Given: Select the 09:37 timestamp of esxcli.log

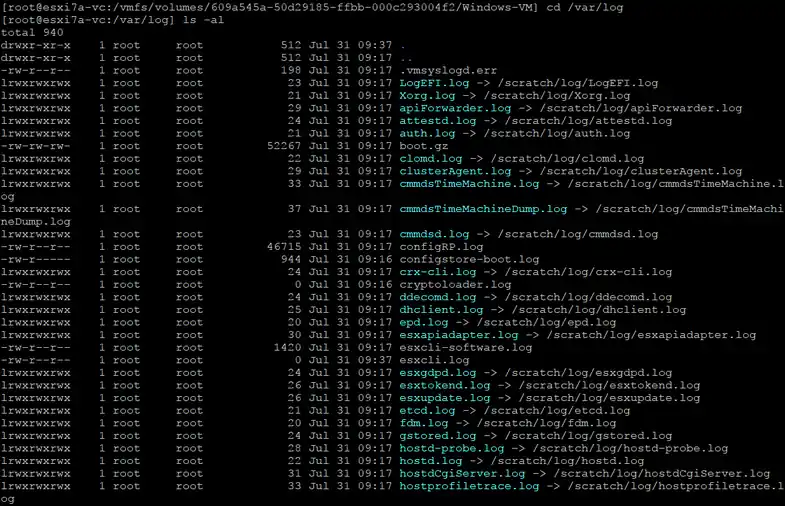Looking at the screenshot, I should pyautogui.click(x=374, y=360).
